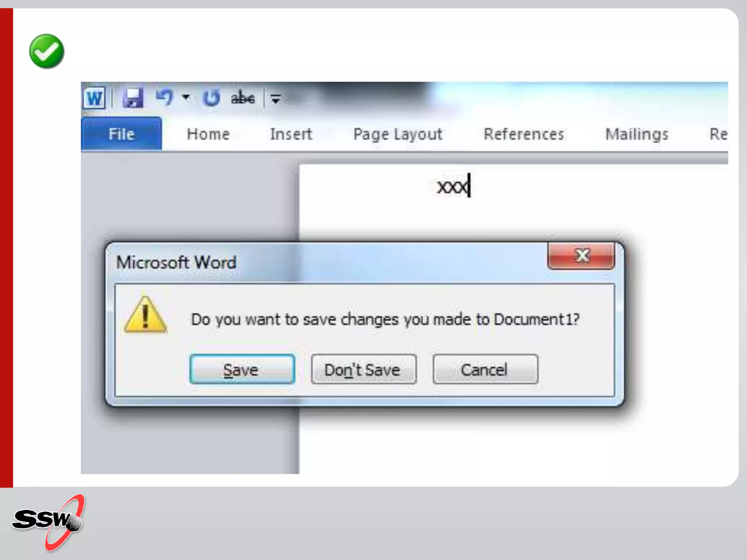Open the References tab
747x560 pixels.
tap(524, 134)
